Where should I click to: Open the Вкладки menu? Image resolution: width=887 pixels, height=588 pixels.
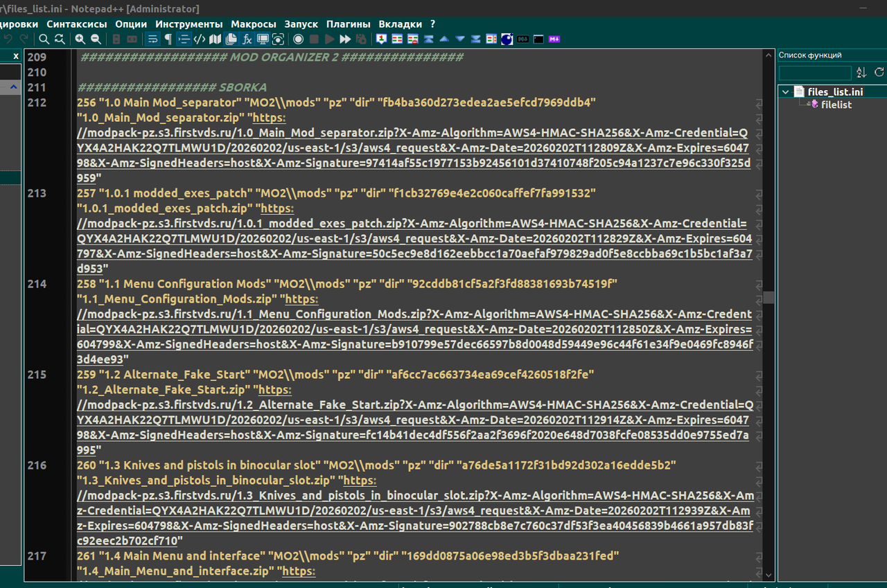[x=401, y=24]
